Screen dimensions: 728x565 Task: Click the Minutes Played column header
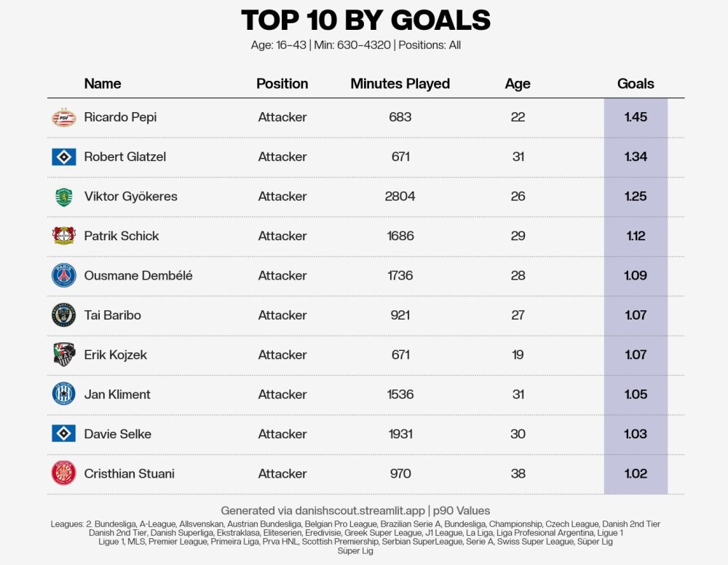pyautogui.click(x=400, y=84)
